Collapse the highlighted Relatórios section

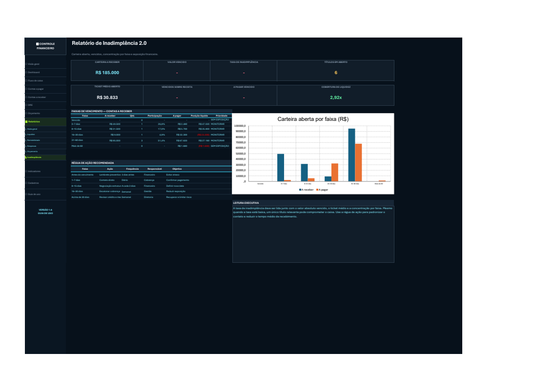(45, 121)
